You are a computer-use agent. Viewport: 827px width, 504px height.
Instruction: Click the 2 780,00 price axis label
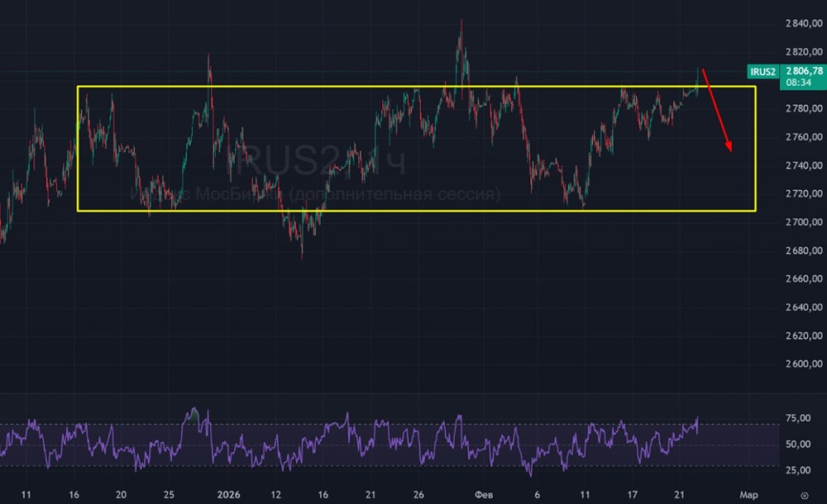tap(804, 108)
